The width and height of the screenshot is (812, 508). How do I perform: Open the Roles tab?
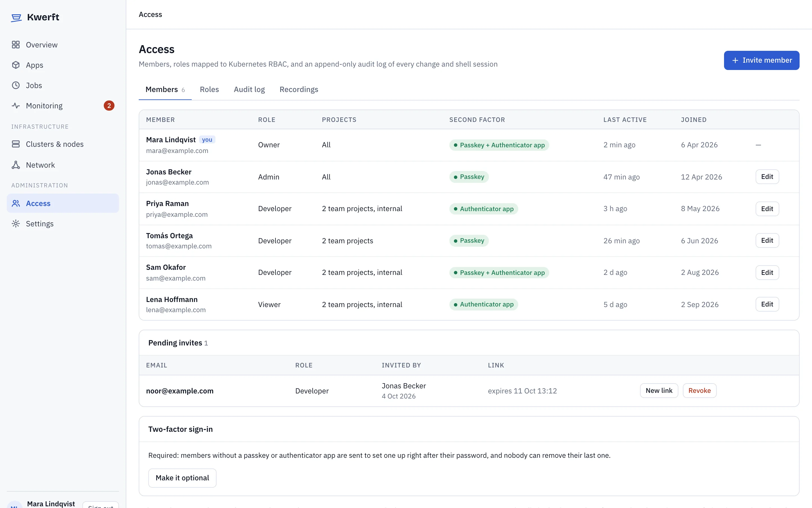point(209,89)
